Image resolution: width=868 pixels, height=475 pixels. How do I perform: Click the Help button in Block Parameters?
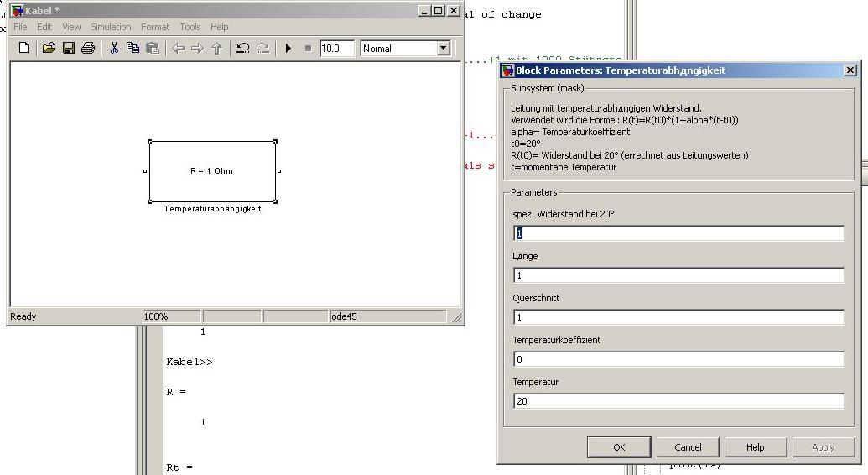pyautogui.click(x=755, y=447)
